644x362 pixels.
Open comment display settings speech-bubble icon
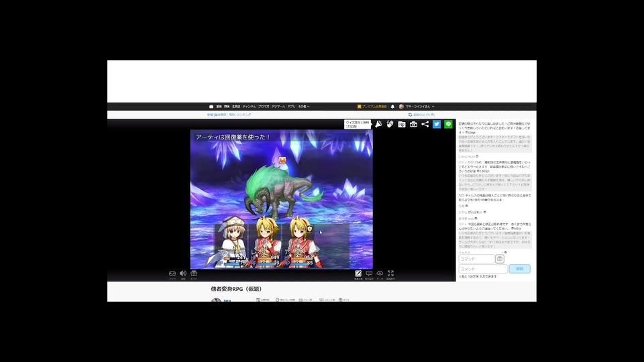369,274
